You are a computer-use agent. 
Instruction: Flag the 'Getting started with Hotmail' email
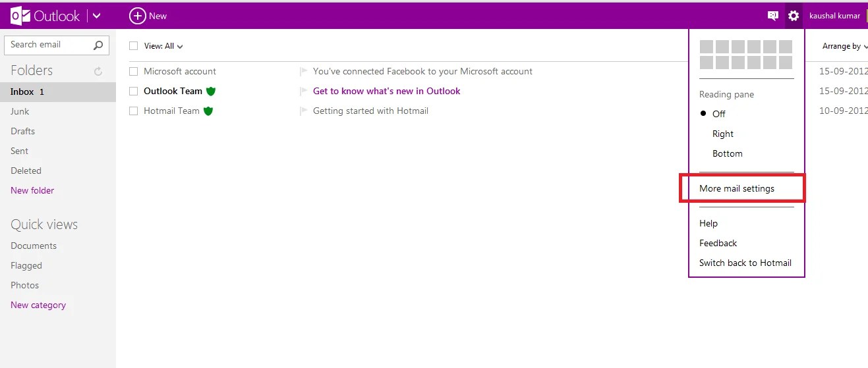(303, 111)
